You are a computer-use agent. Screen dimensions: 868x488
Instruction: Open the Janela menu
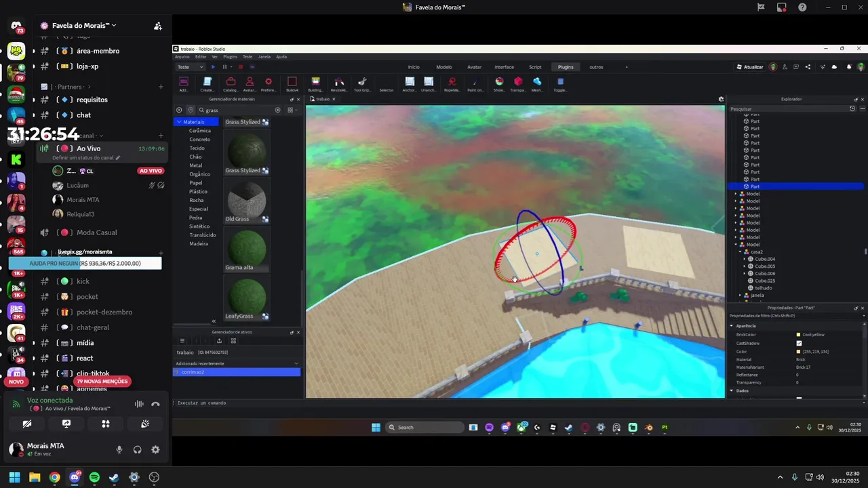point(264,57)
